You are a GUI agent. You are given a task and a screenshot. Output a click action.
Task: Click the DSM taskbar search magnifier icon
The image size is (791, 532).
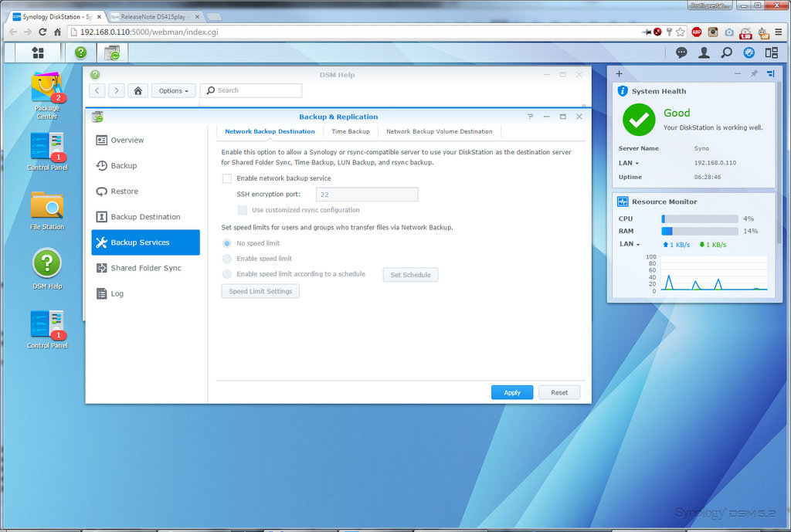pyautogui.click(x=726, y=53)
